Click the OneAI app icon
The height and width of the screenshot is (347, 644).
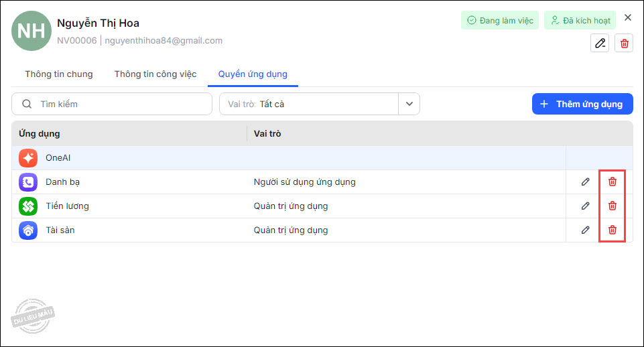(27, 158)
